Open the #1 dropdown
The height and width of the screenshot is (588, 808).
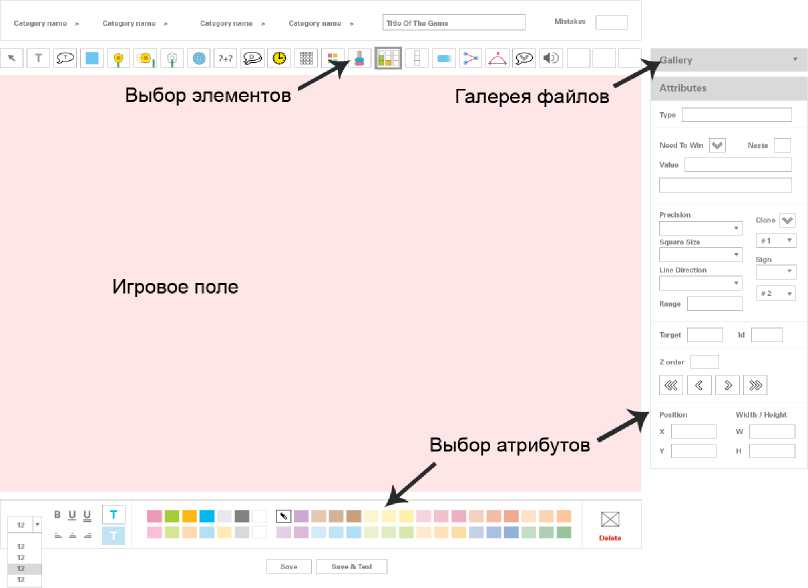(x=776, y=241)
